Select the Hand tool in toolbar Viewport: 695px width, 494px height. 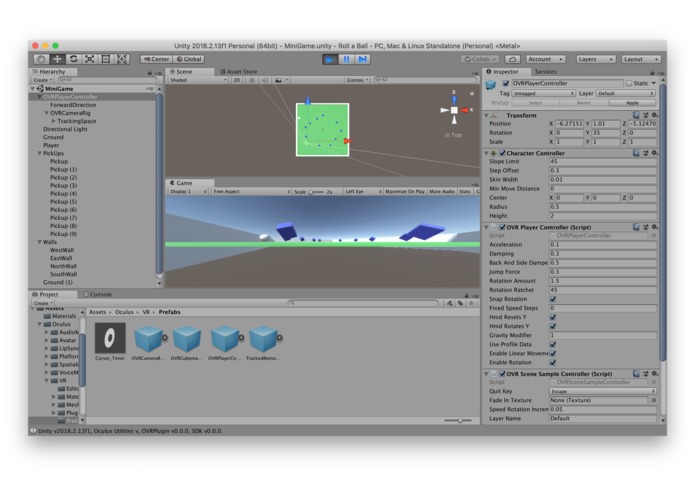click(x=41, y=59)
